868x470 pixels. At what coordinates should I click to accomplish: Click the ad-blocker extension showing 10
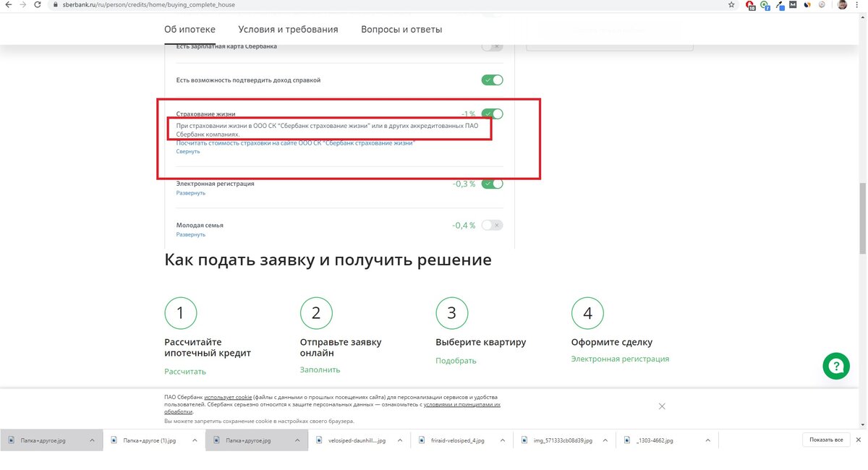pos(750,4)
